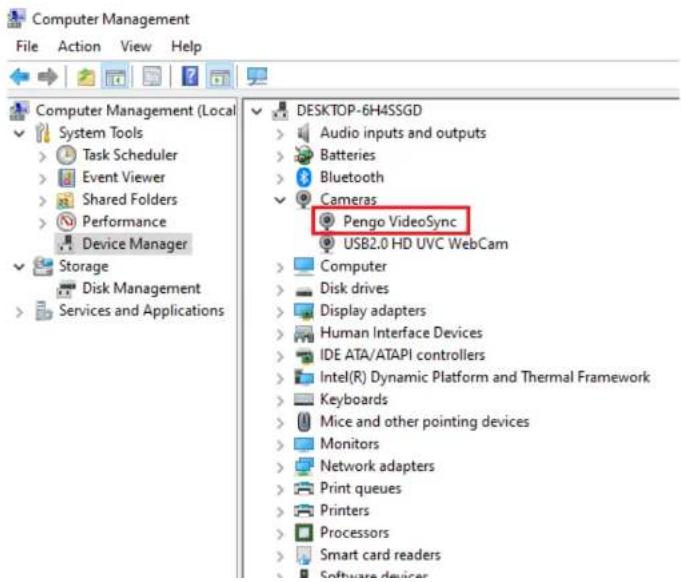
Task: Click the Properties toolbar icon
Action: [x=152, y=76]
